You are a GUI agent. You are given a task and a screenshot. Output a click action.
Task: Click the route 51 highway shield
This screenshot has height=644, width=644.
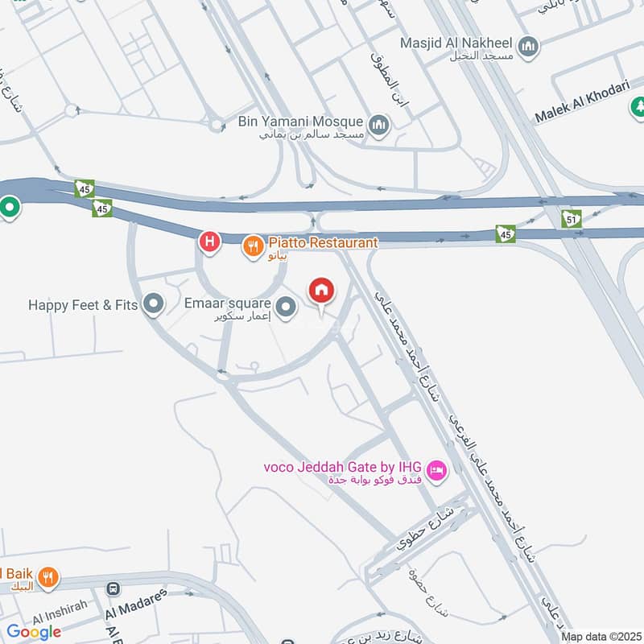pos(572,220)
